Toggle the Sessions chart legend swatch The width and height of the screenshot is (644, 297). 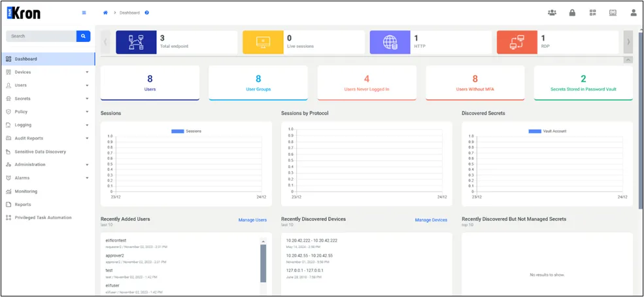(x=177, y=131)
